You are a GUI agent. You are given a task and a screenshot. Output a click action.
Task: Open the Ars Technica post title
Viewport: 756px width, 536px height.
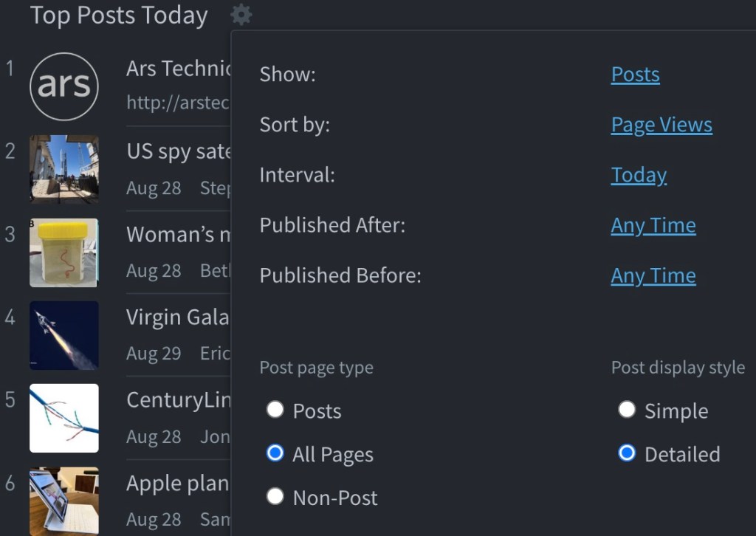(179, 69)
